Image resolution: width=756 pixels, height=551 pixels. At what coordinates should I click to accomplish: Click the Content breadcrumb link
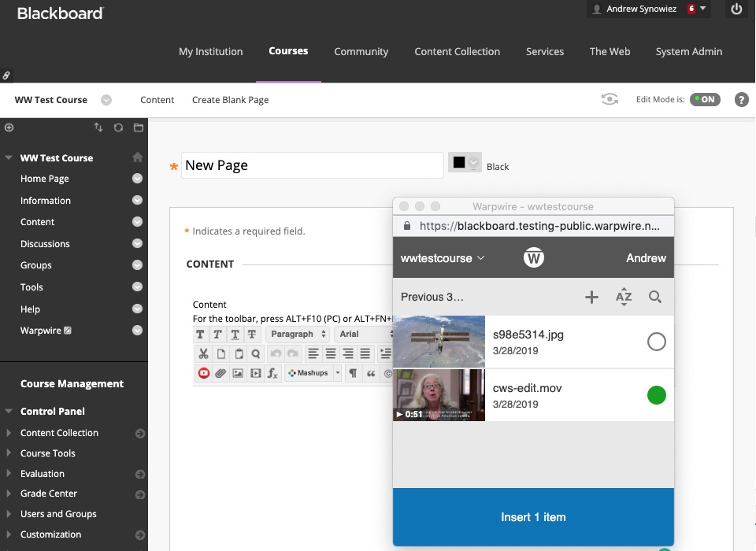[157, 100]
